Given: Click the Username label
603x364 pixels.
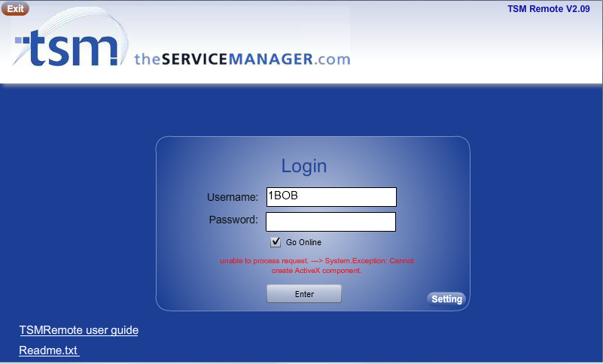Looking at the screenshot, I should pyautogui.click(x=233, y=197).
